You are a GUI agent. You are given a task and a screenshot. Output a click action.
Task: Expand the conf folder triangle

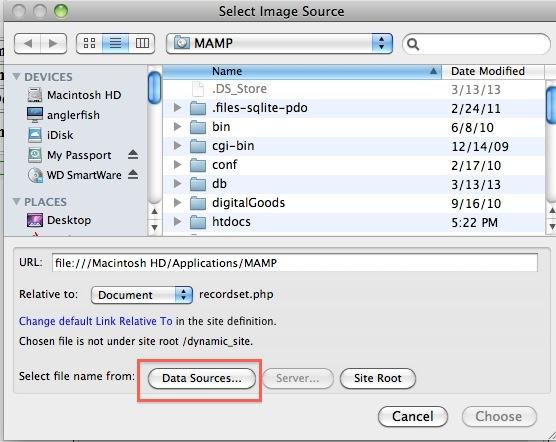pos(178,164)
